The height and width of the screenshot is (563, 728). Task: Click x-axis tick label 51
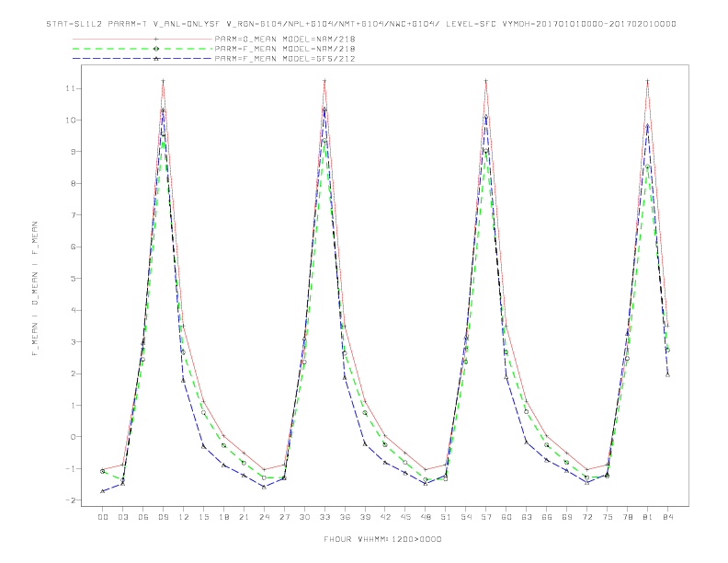coord(446,517)
